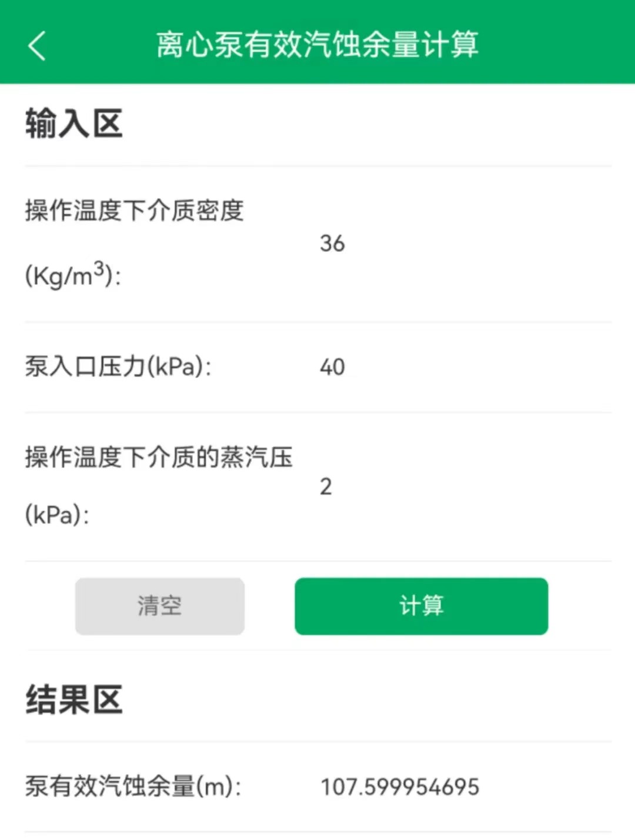Click the 泵入口压力(kPa) label
This screenshot has width=635, height=840.
pos(118,366)
